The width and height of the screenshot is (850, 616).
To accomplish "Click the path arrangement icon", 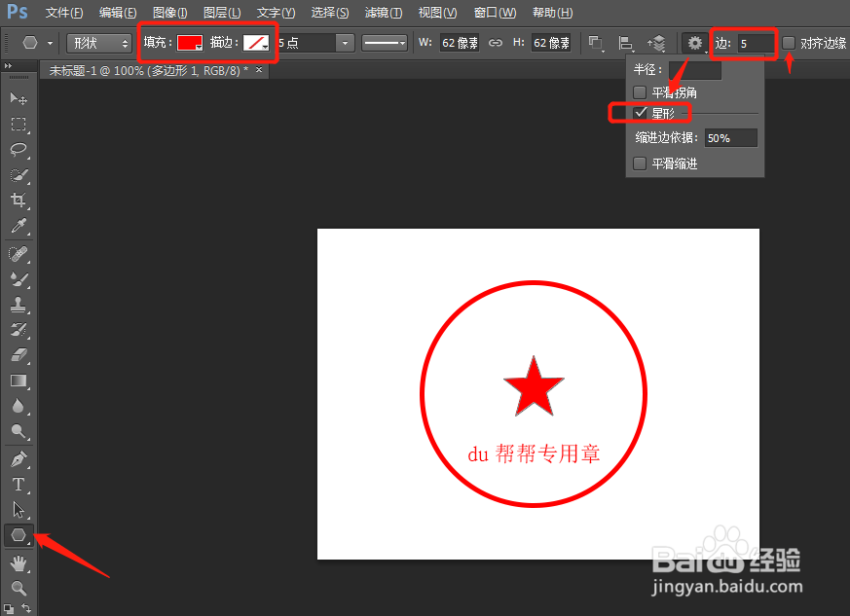I will [656, 43].
